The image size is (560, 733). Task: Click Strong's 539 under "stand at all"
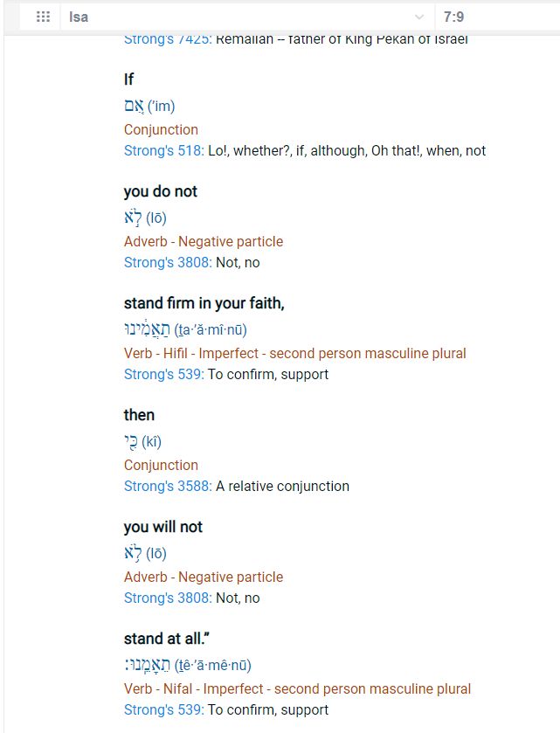[x=163, y=709]
